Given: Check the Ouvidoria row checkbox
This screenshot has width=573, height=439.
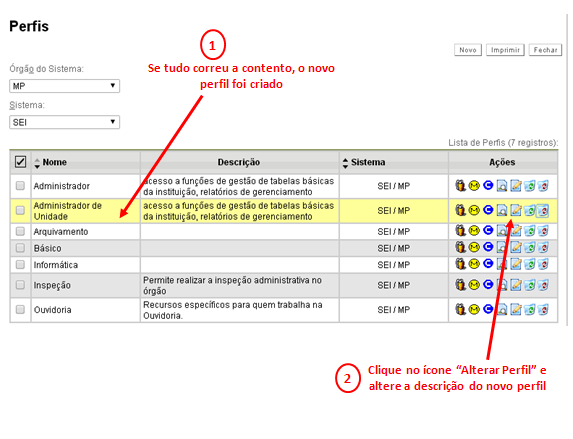Looking at the screenshot, I should 20,310.
